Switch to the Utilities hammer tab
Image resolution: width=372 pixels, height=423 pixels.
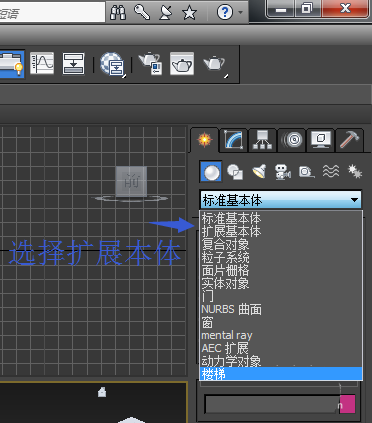coord(349,140)
